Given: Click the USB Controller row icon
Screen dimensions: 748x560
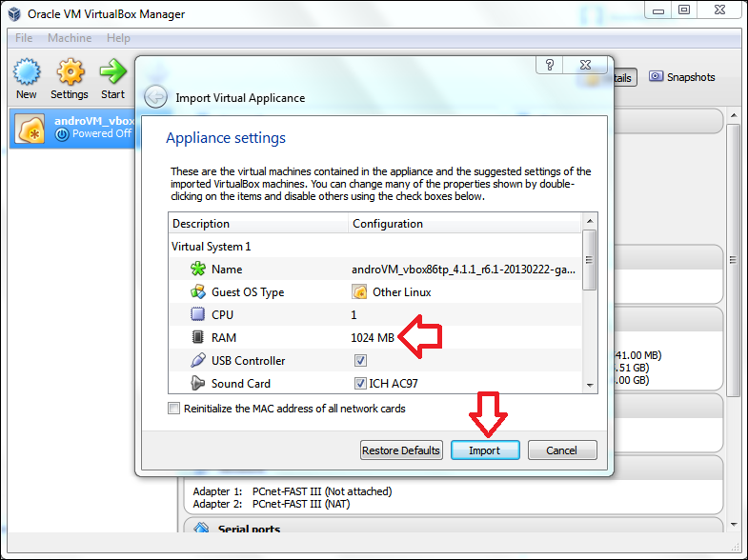Looking at the screenshot, I should (197, 360).
